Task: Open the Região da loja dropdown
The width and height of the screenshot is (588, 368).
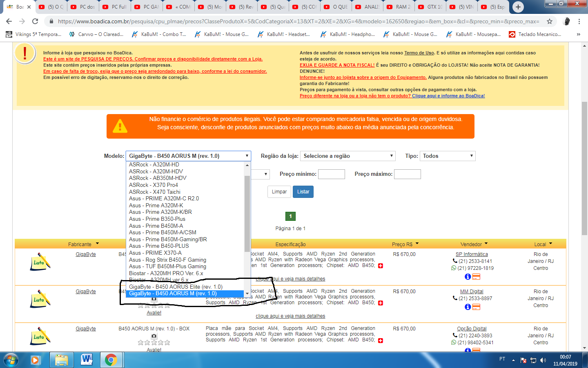Action: pos(348,156)
